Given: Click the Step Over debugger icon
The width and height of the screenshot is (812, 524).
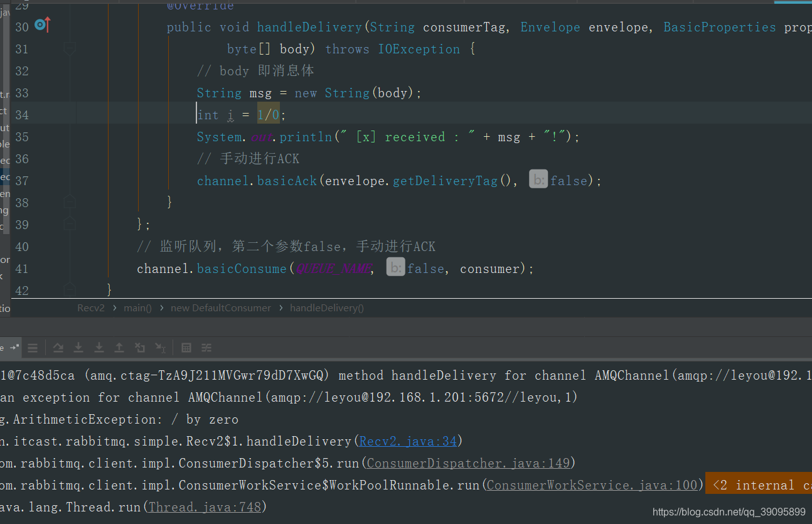Looking at the screenshot, I should [58, 348].
